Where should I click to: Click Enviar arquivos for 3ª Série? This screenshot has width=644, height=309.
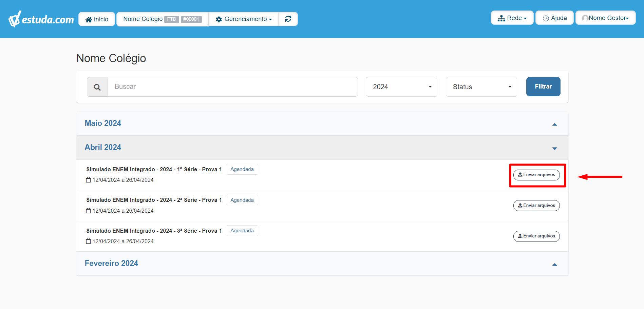pos(536,236)
